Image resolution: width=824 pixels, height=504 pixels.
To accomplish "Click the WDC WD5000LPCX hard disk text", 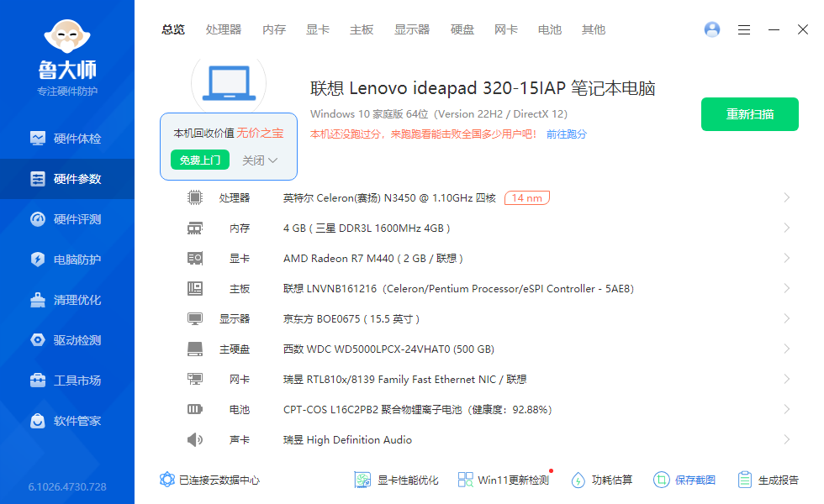I will (x=388, y=349).
